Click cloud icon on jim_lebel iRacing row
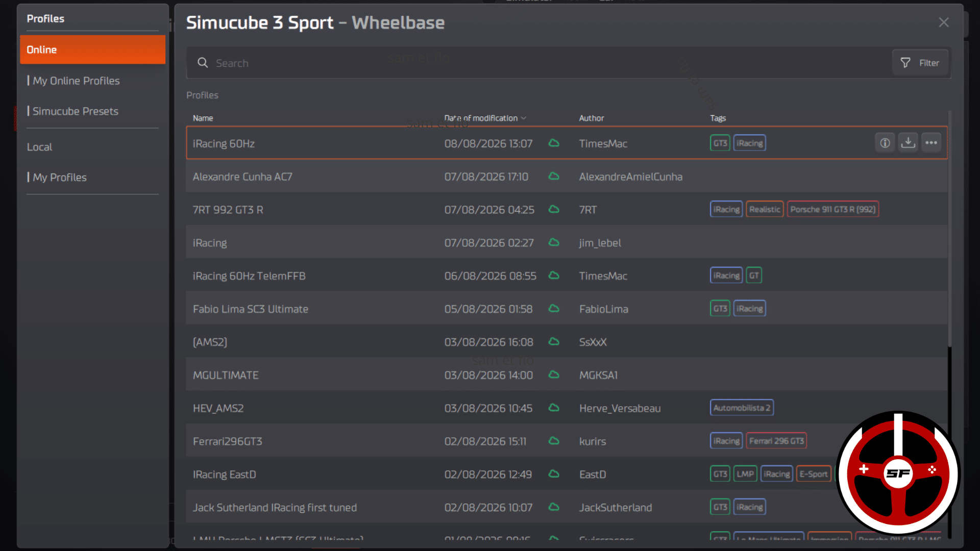The height and width of the screenshot is (551, 980). tap(554, 242)
